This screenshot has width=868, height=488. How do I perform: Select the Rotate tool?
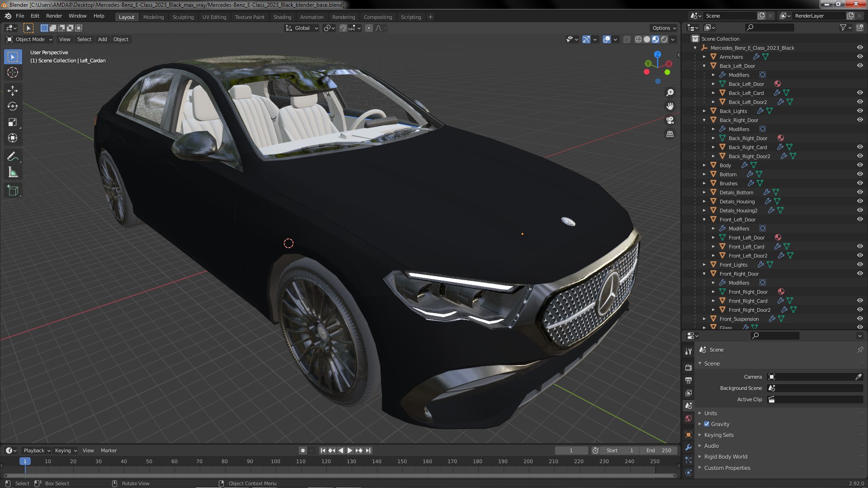point(13,106)
